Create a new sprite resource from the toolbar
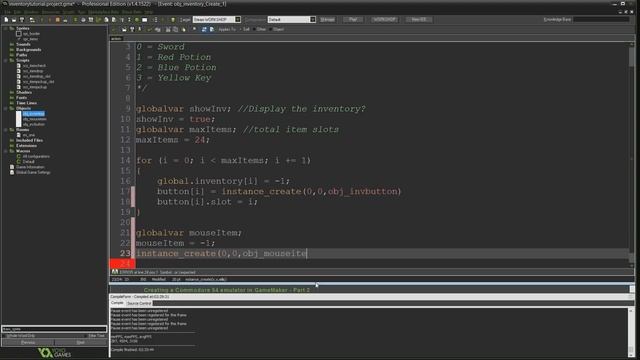Viewport: 640px width, 360px height. point(75,20)
